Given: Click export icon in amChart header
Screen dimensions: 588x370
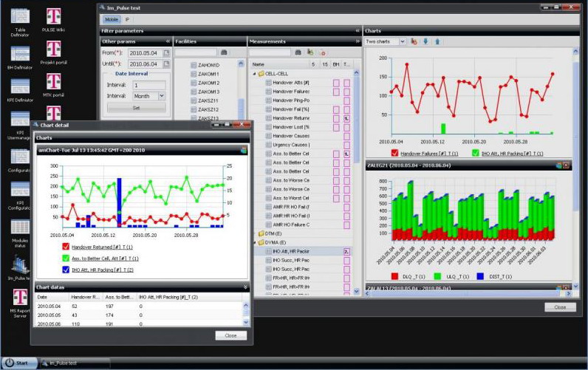Looking at the screenshot, I should click(x=243, y=150).
